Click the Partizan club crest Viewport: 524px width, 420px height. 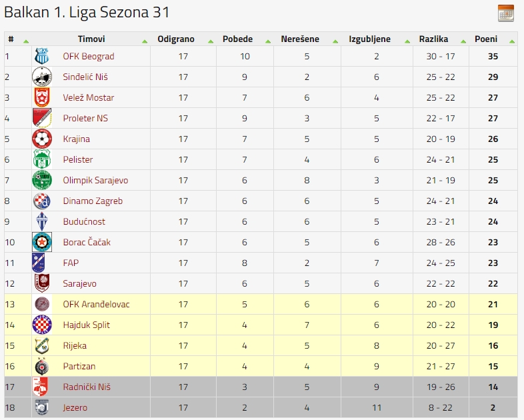pos(42,366)
